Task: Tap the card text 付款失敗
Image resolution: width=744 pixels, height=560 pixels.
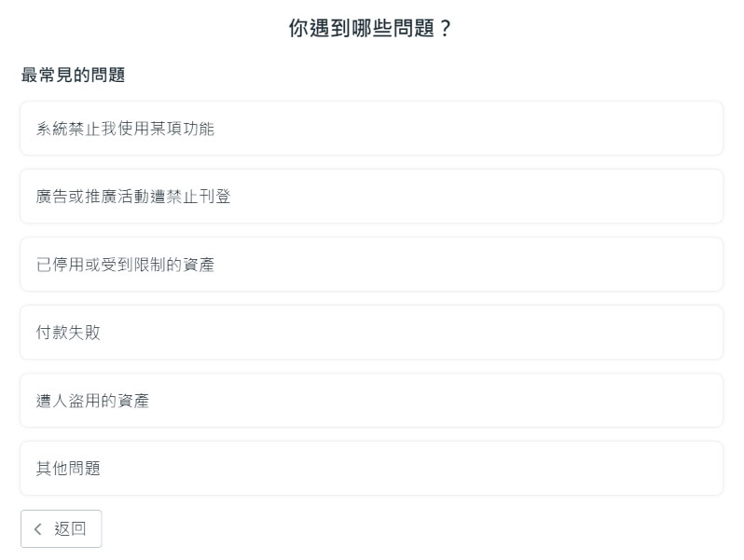Action: [68, 333]
